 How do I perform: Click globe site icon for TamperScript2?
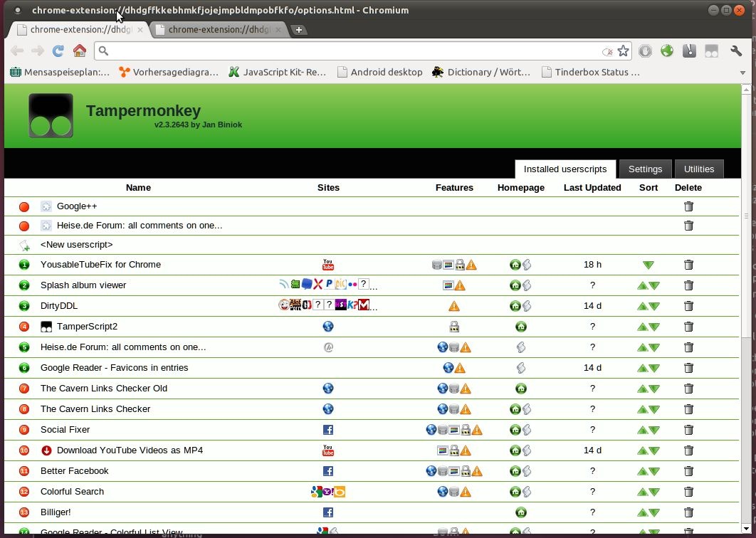328,327
